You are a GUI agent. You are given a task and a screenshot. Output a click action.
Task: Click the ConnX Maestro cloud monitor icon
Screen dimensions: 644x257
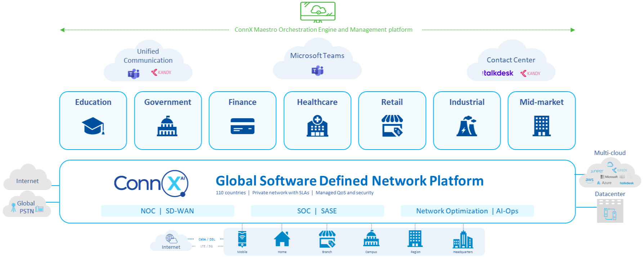point(318,12)
